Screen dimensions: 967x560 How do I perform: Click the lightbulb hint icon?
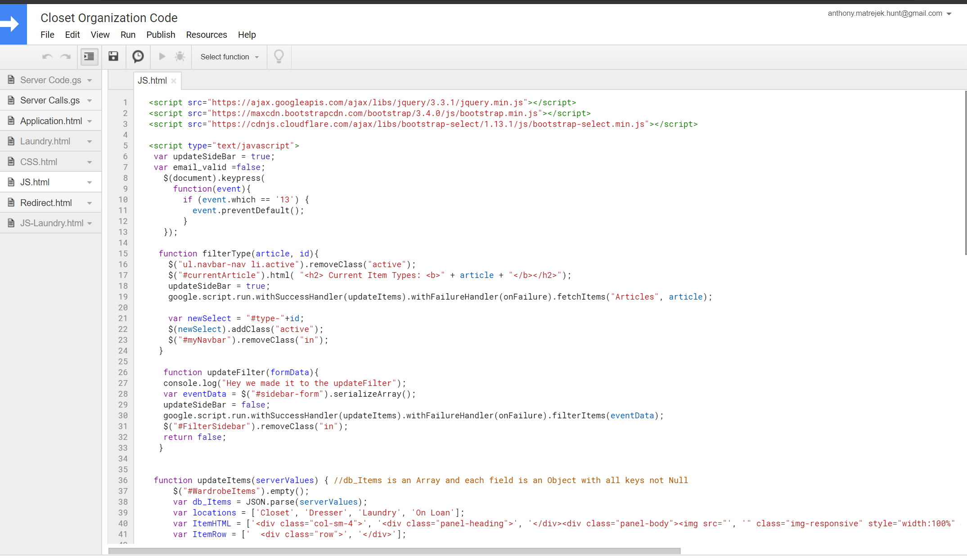point(279,57)
